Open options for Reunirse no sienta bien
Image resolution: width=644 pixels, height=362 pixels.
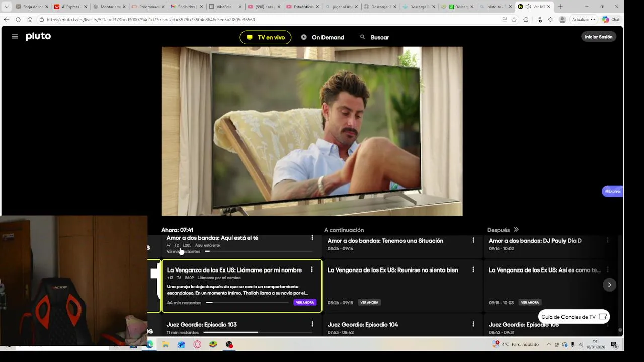(473, 269)
